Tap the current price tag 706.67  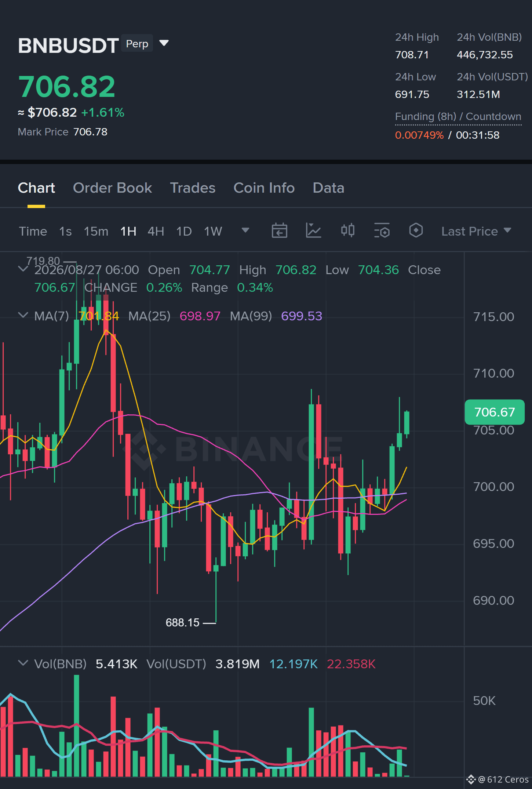point(495,412)
